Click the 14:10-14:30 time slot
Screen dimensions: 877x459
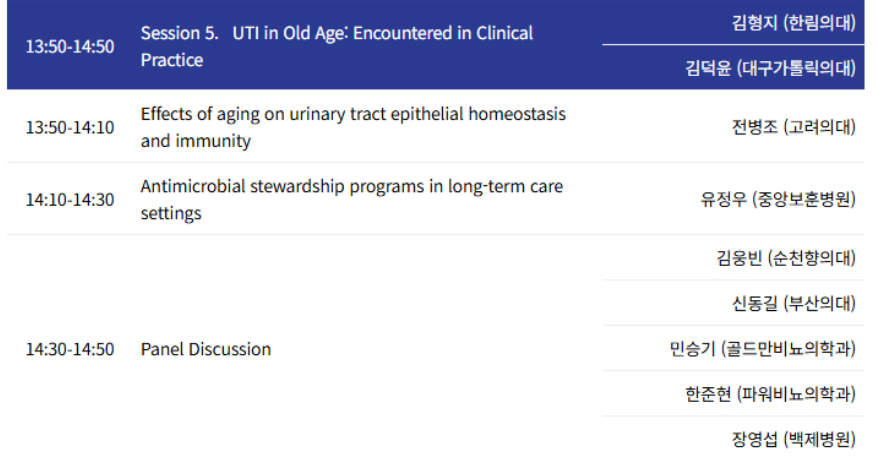tap(70, 199)
